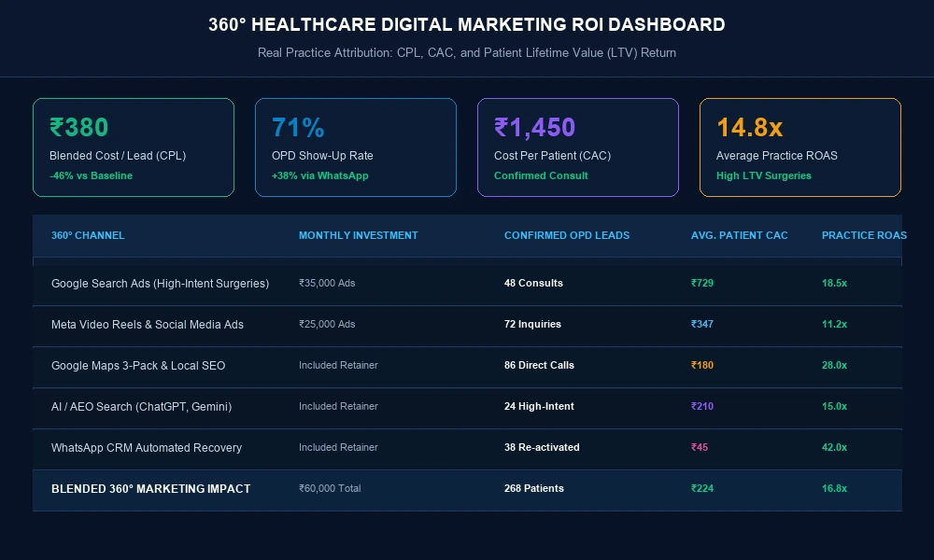
Task: Click the 18.5x ROAS cell
Action: click(x=834, y=284)
